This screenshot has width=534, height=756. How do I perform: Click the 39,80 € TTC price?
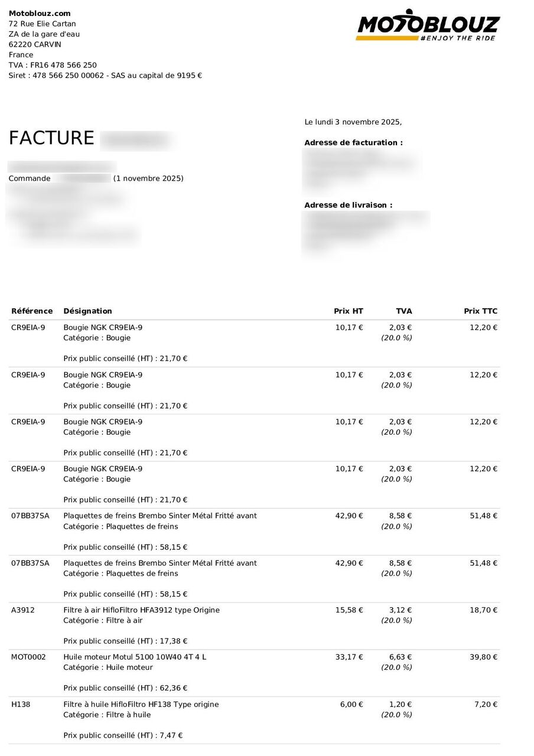[483, 657]
